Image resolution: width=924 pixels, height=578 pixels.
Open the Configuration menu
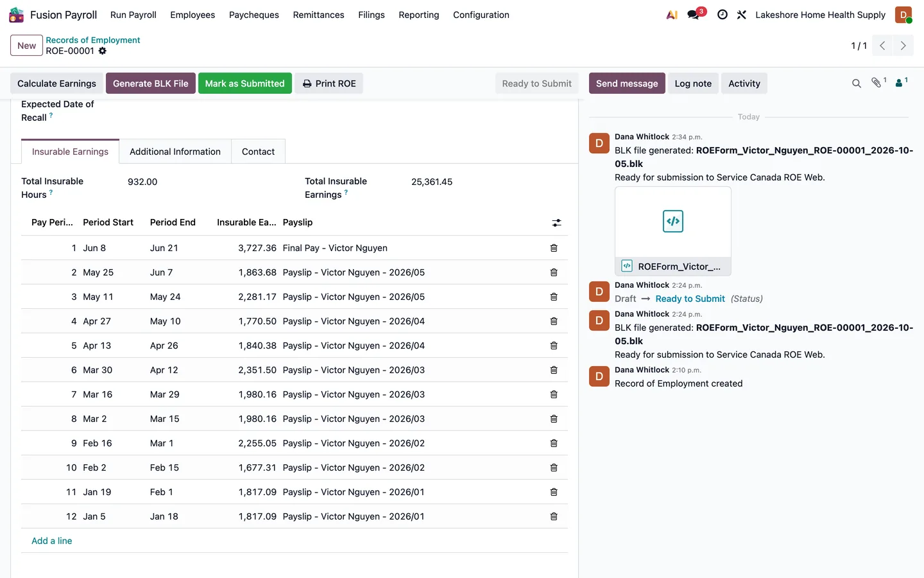pos(481,15)
